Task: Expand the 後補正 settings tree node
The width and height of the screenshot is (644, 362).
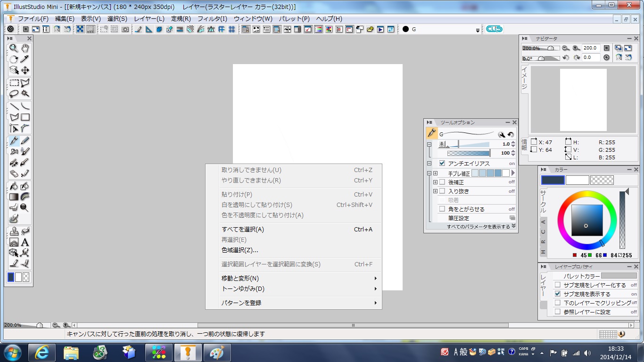Action: (435, 182)
